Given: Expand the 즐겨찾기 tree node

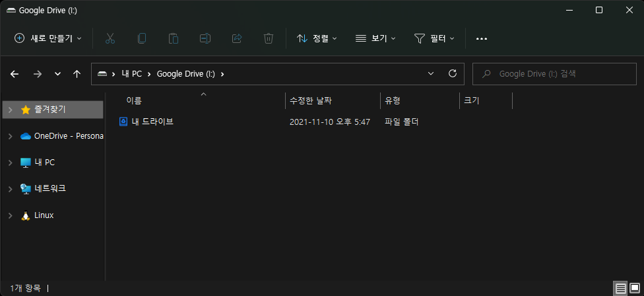Looking at the screenshot, I should pyautogui.click(x=11, y=110).
